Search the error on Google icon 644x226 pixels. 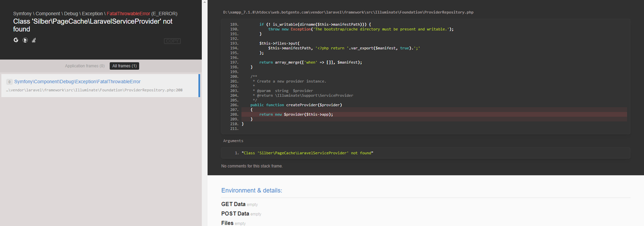pos(16,40)
